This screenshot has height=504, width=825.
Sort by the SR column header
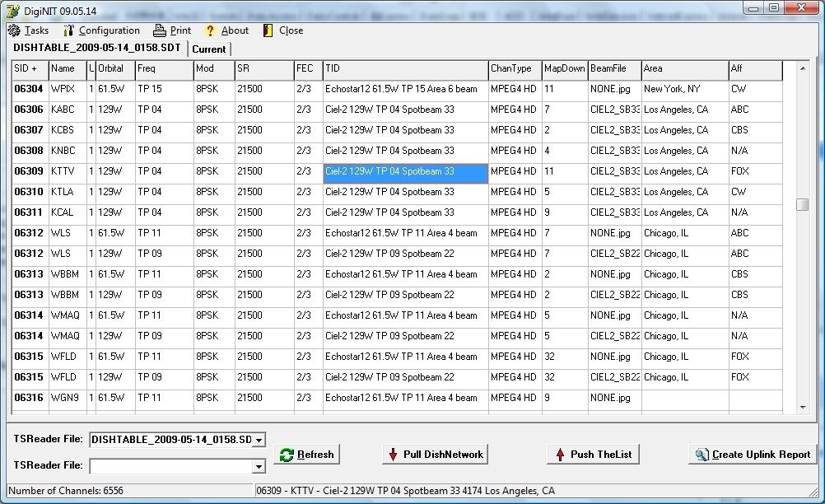coord(264,70)
